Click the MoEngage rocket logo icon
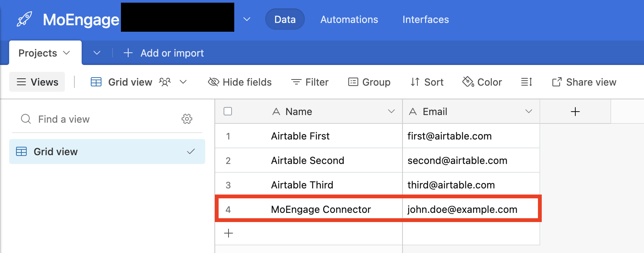The width and height of the screenshot is (644, 253). coord(24,19)
